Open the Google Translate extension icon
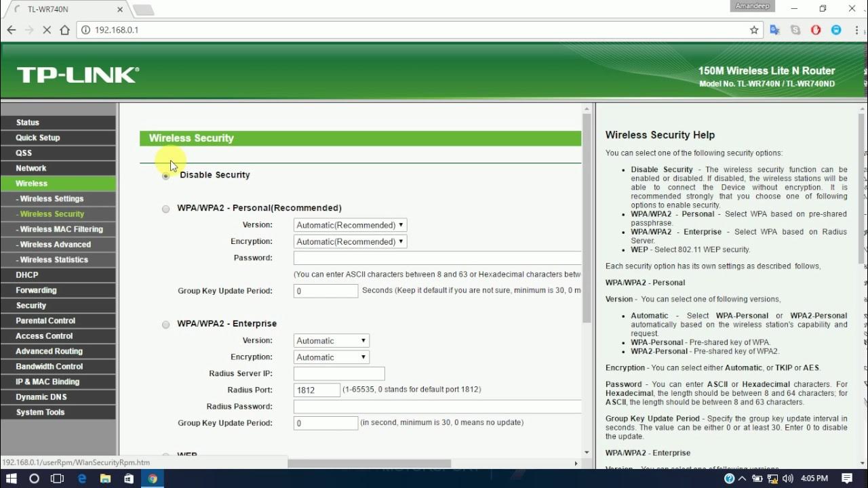Screen dimensions: 868x488 775,30
